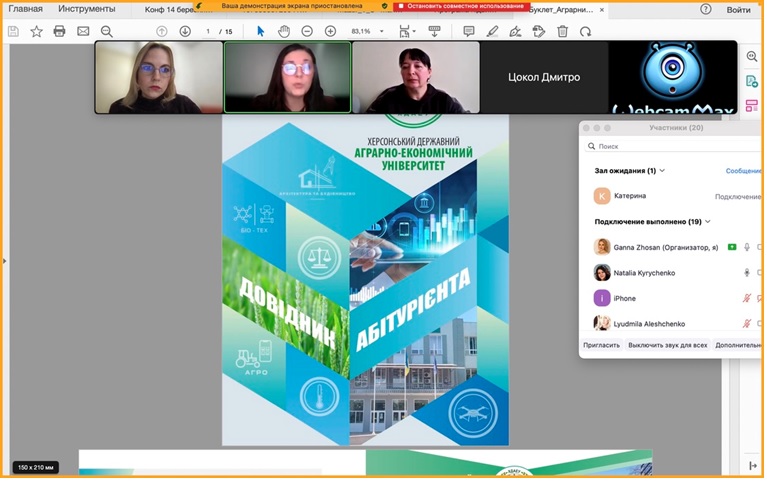
Task: Toggle Ganna Zhosan's microphone icon
Action: pos(746,247)
